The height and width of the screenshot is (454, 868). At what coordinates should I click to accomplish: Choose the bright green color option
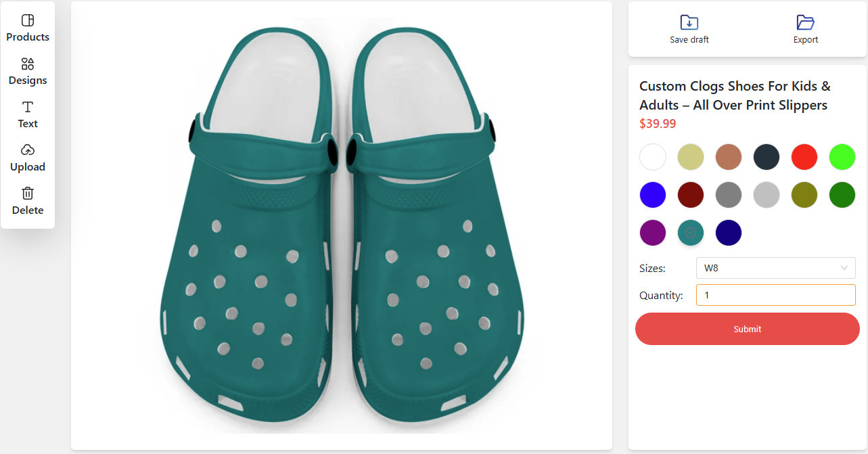pos(842,156)
